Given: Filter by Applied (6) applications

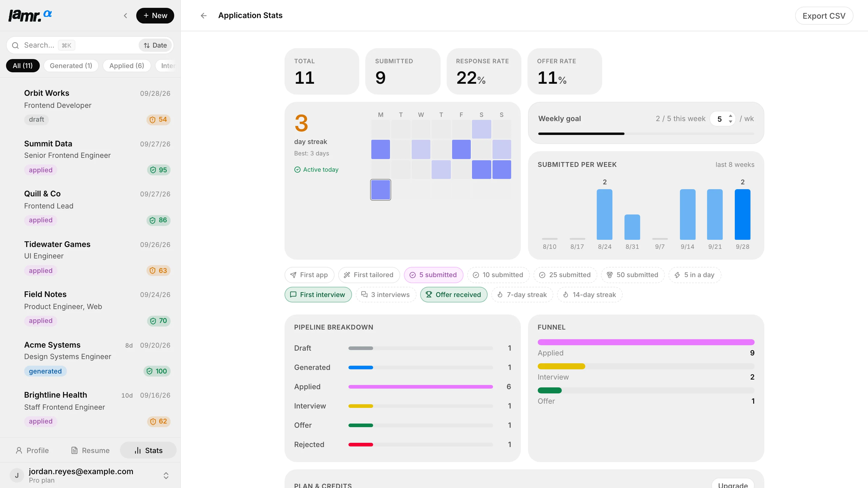Looking at the screenshot, I should point(127,66).
